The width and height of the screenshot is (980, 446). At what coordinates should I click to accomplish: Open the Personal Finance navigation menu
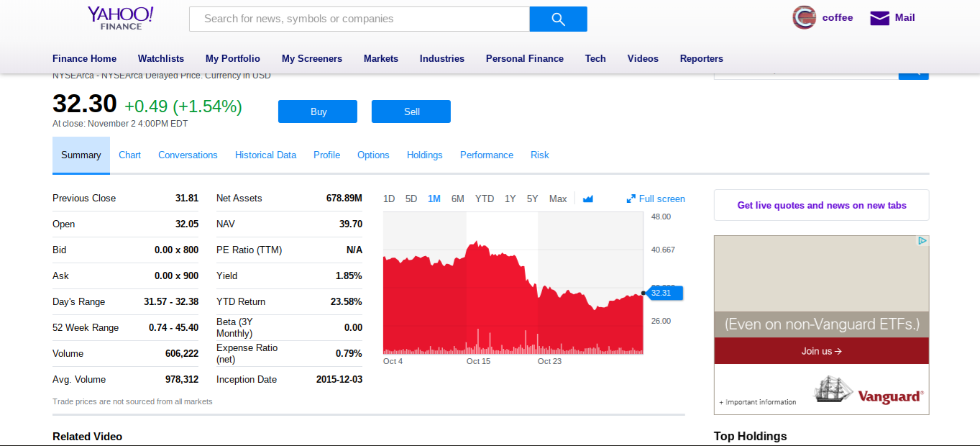coord(525,59)
